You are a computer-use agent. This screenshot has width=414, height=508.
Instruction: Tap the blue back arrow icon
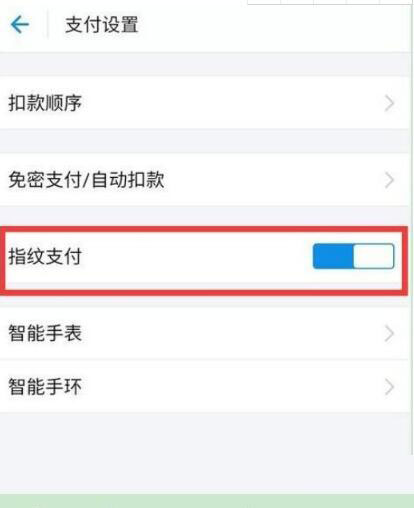20,25
